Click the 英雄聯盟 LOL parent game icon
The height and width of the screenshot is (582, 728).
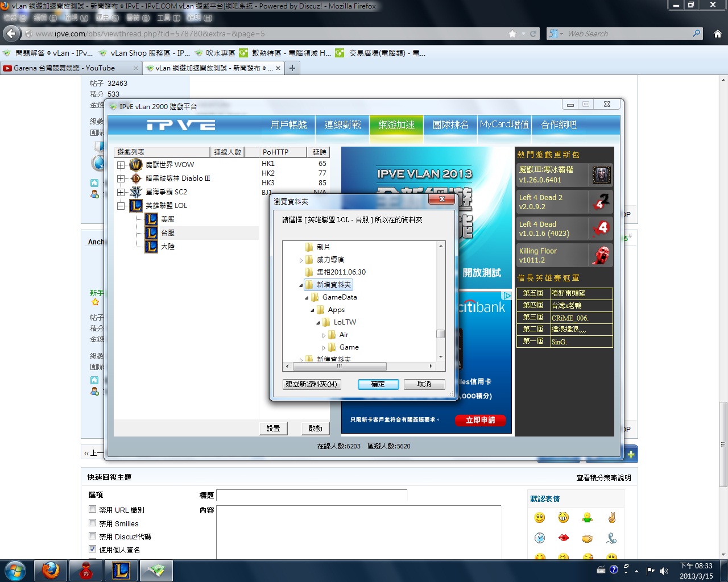pos(135,206)
